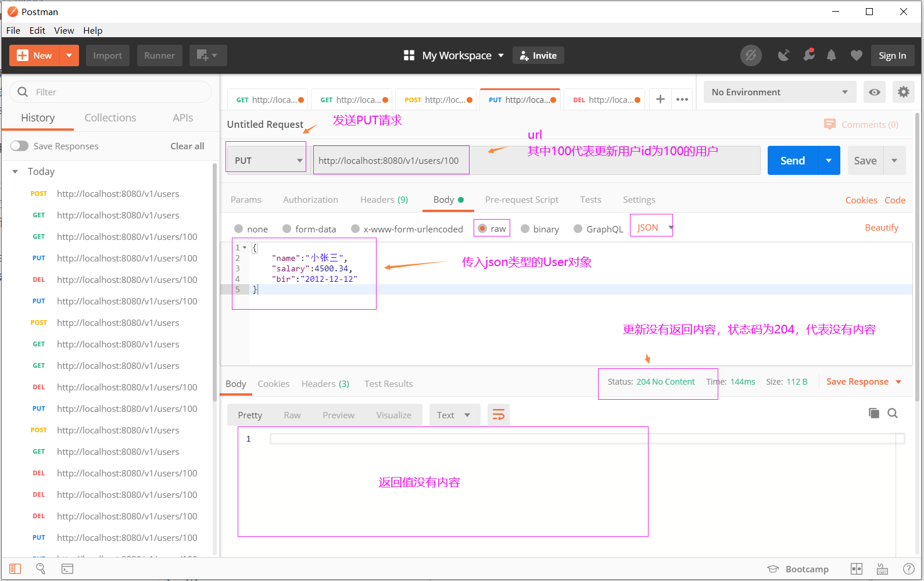The image size is (924, 581).
Task: Open the Authorization tab
Action: coord(310,199)
